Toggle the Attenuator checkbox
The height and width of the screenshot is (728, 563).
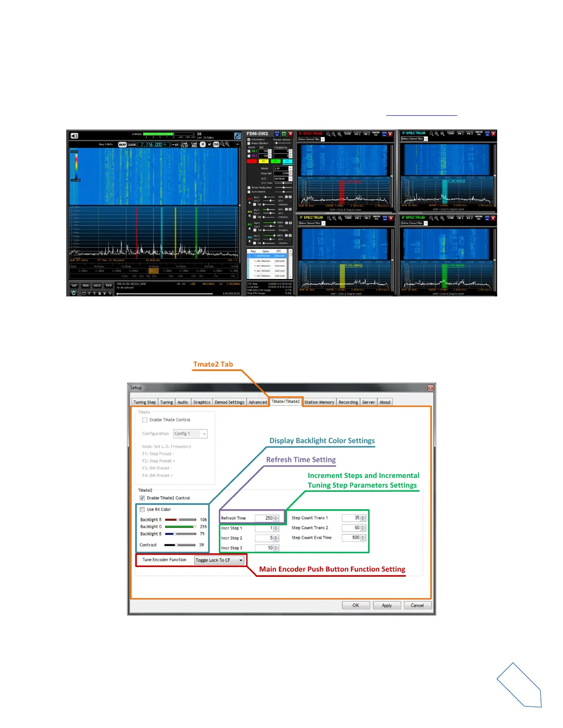249,139
